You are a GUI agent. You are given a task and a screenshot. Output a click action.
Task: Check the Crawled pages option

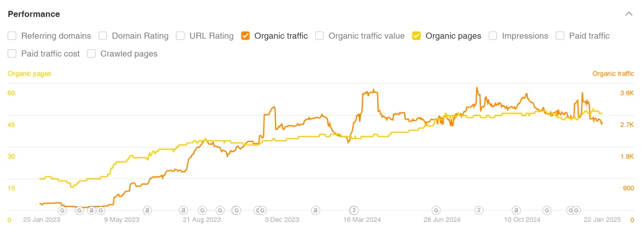[91, 54]
